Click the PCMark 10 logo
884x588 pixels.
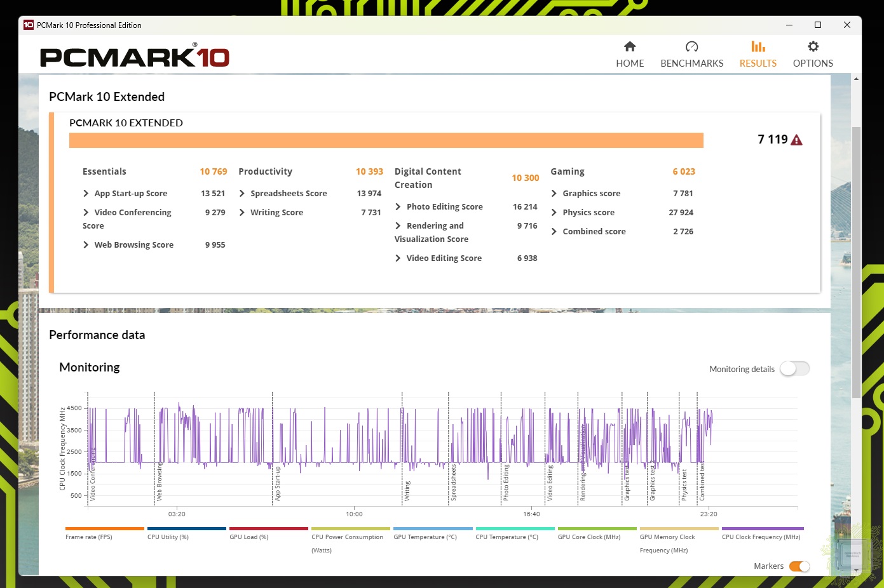coord(134,57)
